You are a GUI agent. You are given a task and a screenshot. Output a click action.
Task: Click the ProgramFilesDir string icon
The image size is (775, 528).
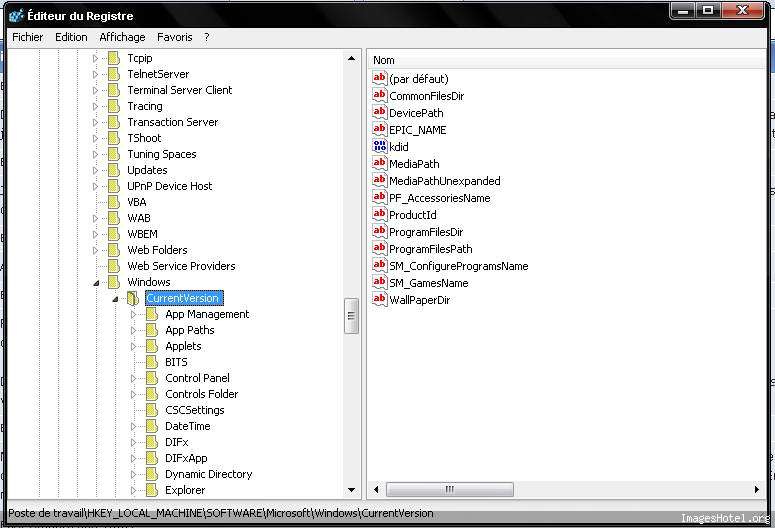[380, 231]
